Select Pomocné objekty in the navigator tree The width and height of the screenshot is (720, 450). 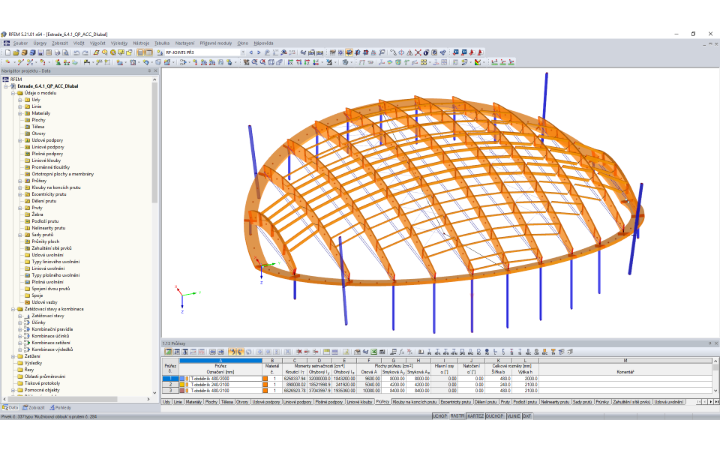[x=42, y=390]
